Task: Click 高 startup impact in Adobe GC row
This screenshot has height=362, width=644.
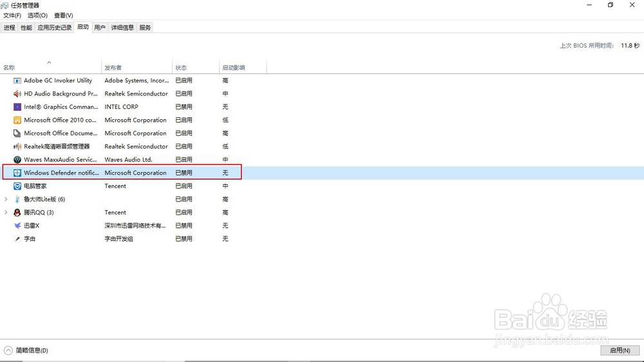Action: click(x=225, y=81)
